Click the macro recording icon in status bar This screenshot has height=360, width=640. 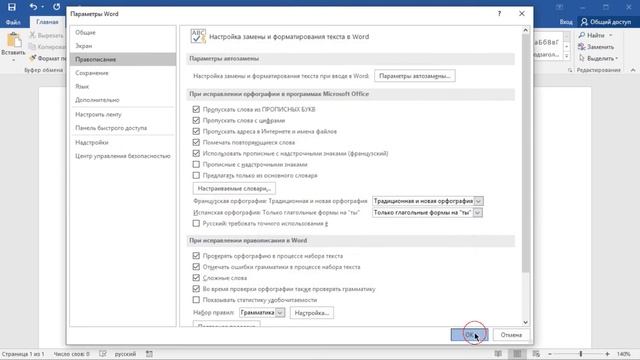point(149,354)
